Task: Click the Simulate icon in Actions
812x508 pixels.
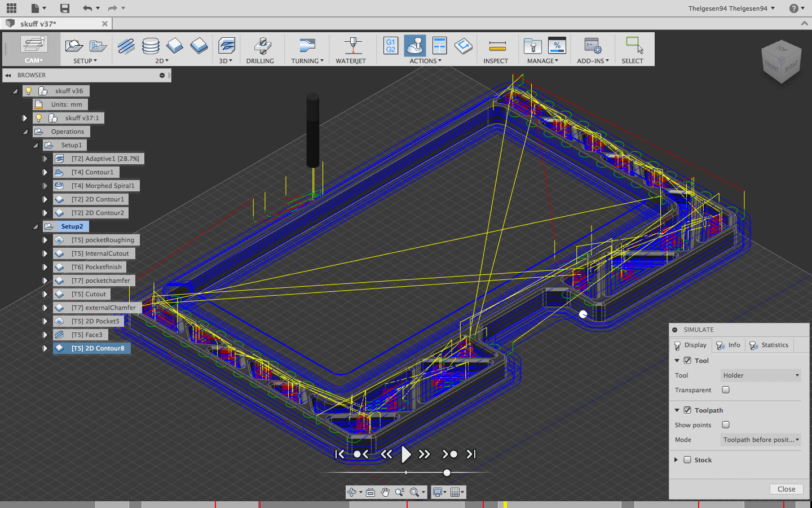Action: 415,46
